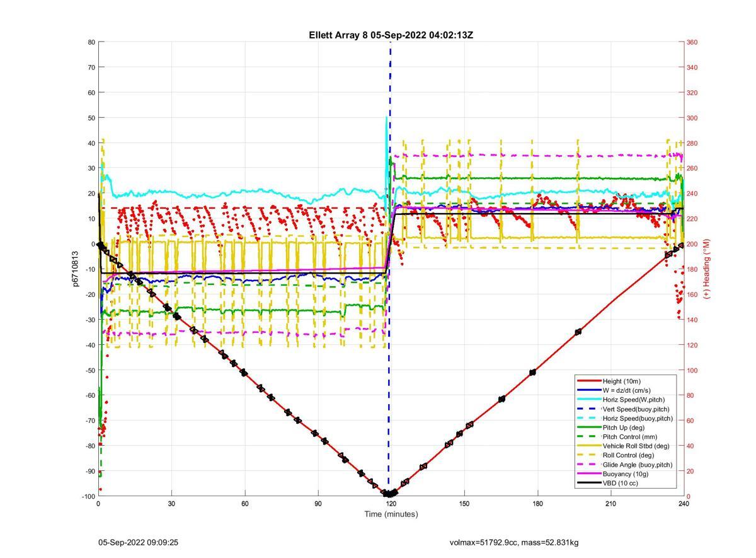Click the '200' tick on the heading axis
756x558 pixels.
[x=692, y=244]
